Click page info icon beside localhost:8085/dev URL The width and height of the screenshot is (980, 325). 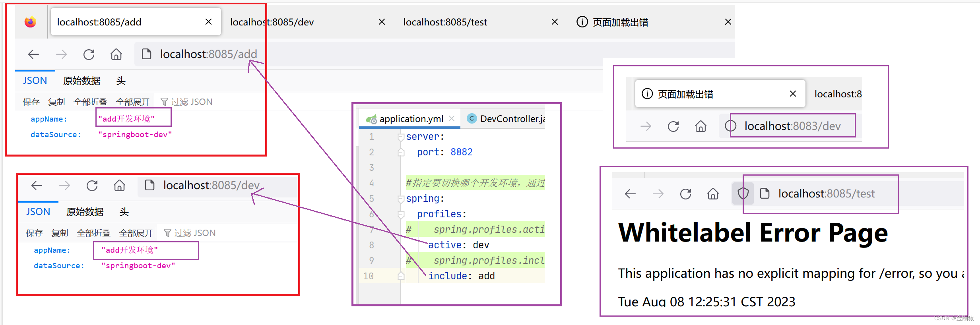149,185
